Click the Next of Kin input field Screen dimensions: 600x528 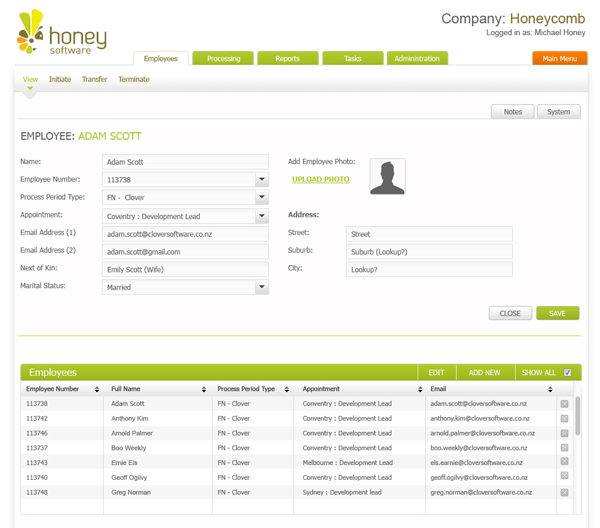tap(185, 270)
